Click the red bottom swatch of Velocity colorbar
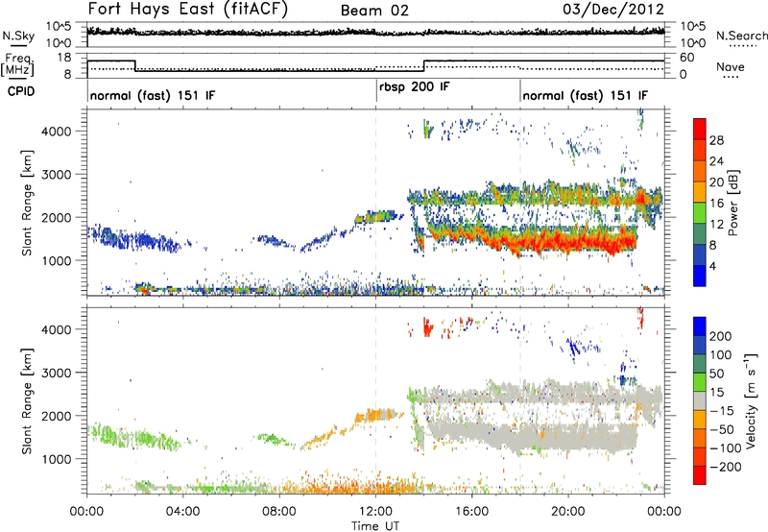This screenshot has height=532, width=768. (x=700, y=475)
